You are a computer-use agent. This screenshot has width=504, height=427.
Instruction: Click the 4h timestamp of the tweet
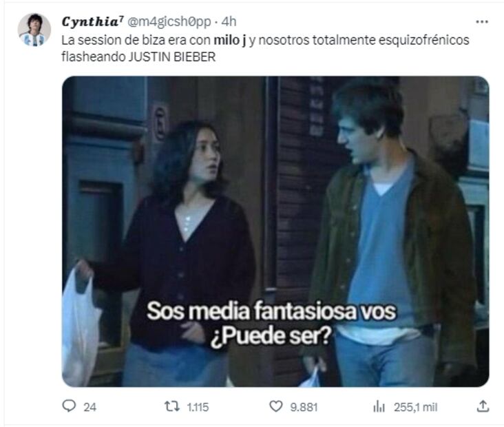click(x=229, y=22)
